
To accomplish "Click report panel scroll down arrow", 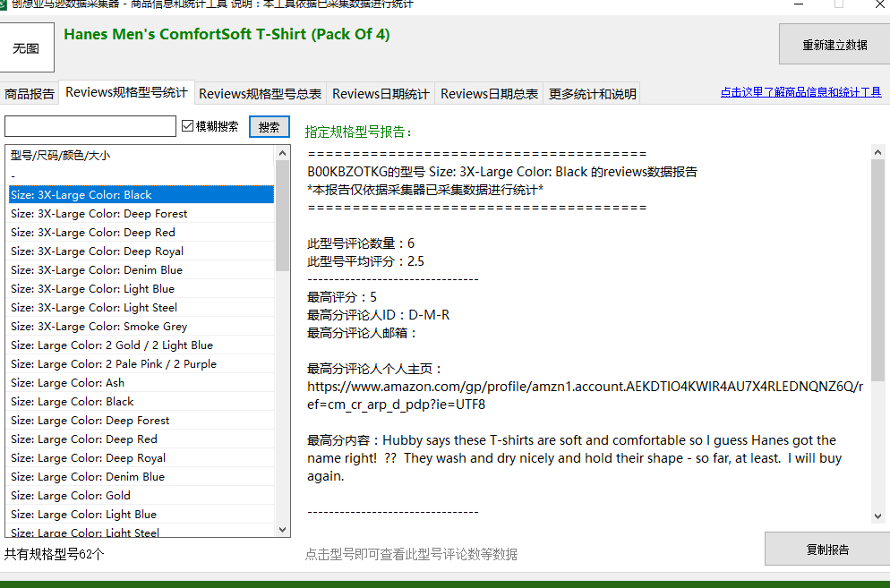I will [x=877, y=516].
